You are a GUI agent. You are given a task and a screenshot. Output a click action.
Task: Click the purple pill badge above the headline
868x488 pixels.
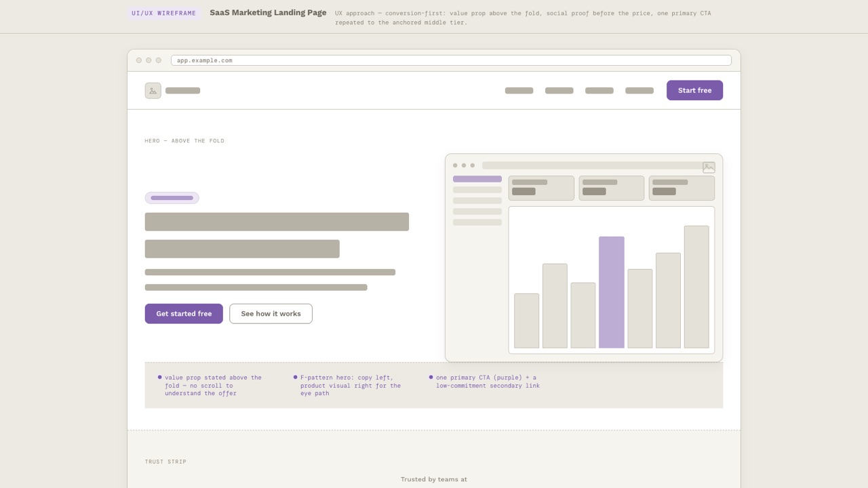(x=172, y=198)
